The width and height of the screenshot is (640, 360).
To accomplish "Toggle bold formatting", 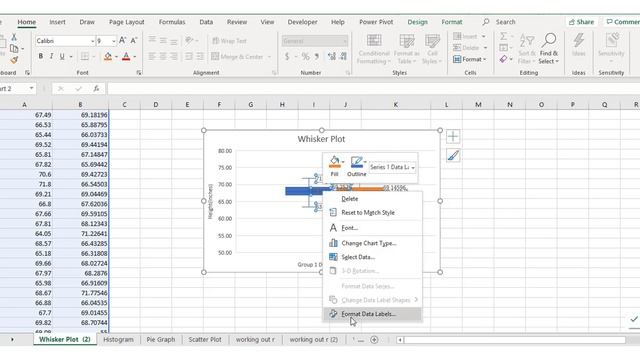I will pyautogui.click(x=40, y=56).
